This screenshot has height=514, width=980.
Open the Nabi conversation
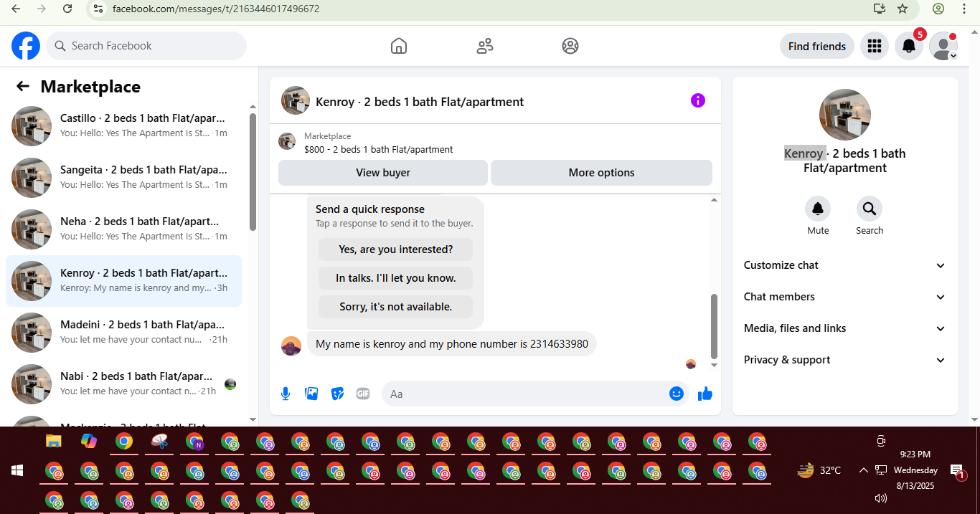point(123,384)
